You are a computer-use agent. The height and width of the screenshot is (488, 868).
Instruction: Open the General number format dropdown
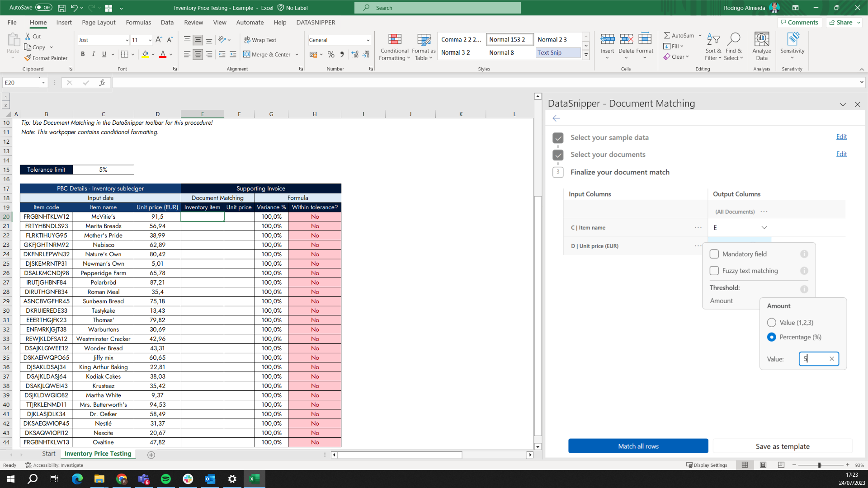(x=367, y=40)
